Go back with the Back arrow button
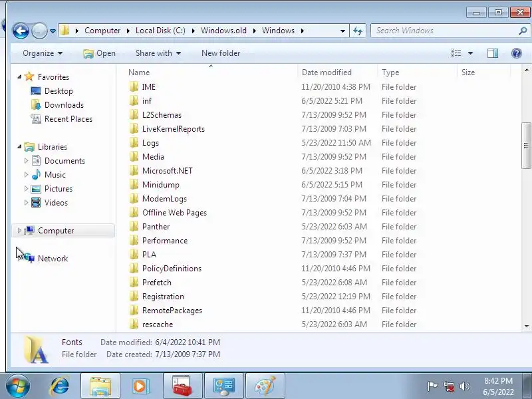The width and height of the screenshot is (532, 399). click(x=21, y=31)
